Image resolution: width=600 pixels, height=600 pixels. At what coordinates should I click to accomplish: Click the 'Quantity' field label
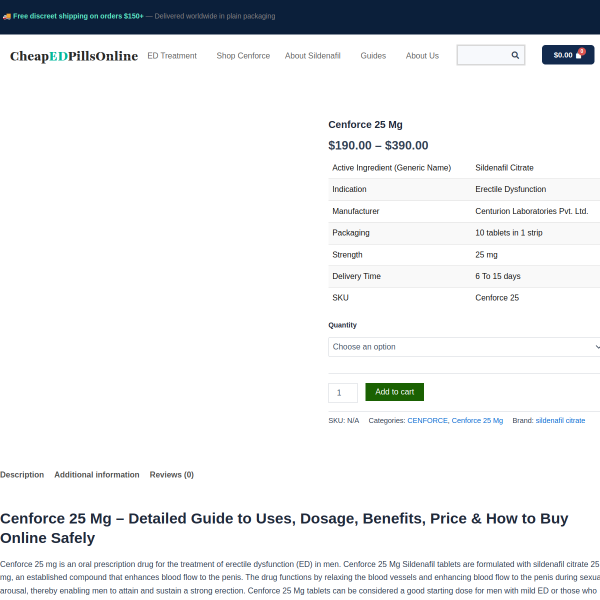(x=342, y=325)
